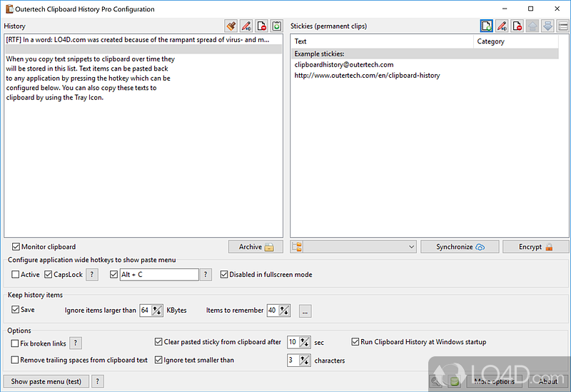Select the Example stickies: row
Image resolution: width=571 pixels, height=392 pixels.
point(425,54)
